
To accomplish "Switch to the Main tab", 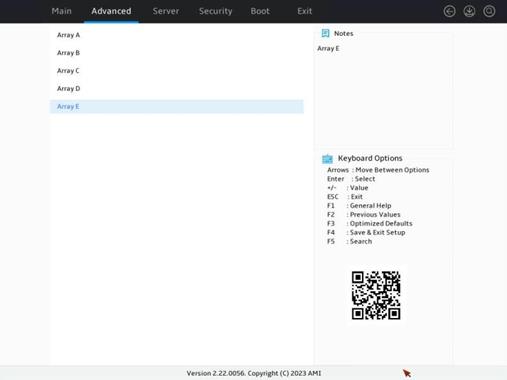I will pos(61,11).
